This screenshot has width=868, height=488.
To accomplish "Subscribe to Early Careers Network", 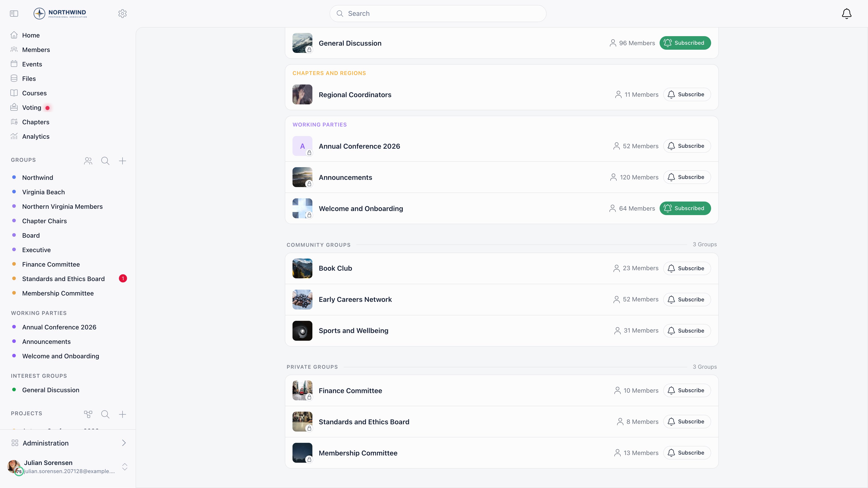I will pos(687,299).
